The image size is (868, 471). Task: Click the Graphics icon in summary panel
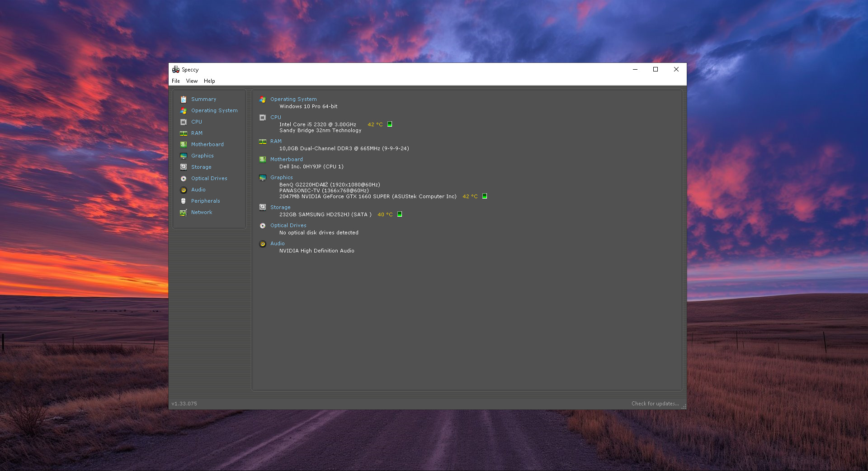click(x=263, y=178)
